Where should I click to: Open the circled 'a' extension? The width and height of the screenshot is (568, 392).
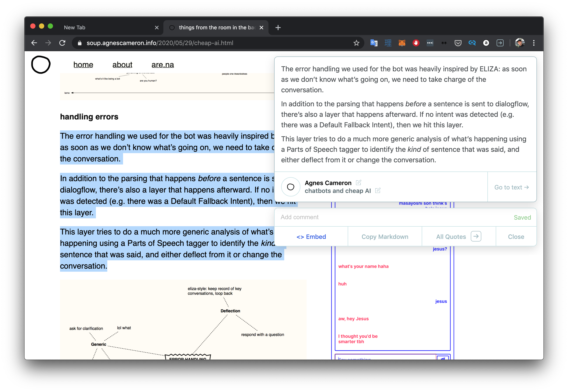pyautogui.click(x=486, y=43)
